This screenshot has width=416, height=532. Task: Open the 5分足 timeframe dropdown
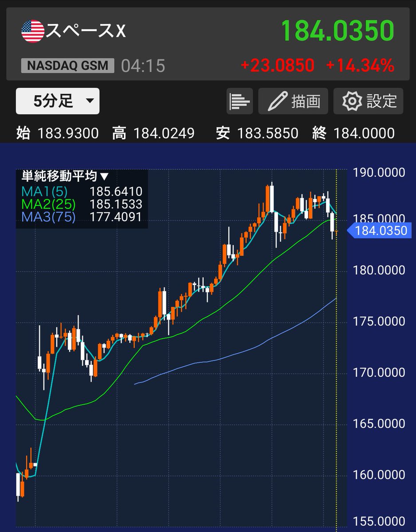58,101
